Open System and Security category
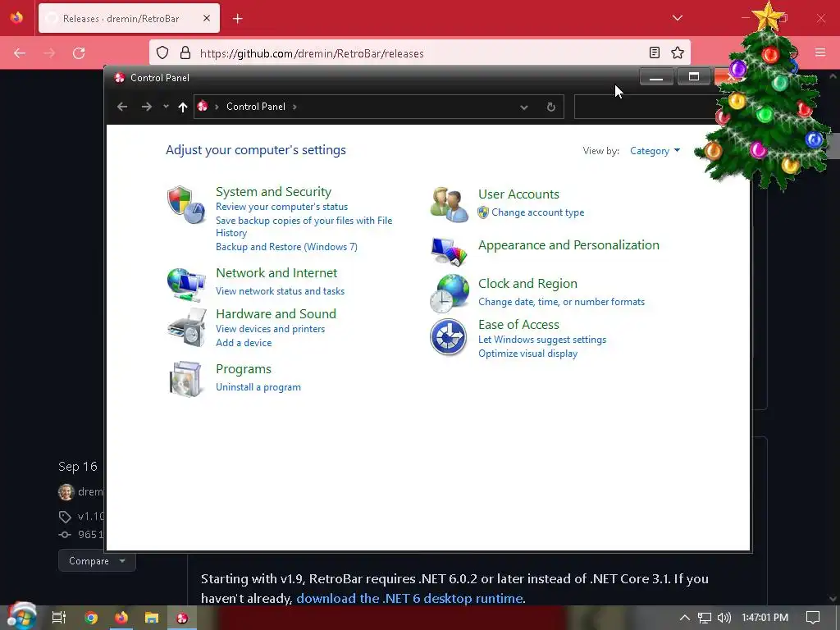 coord(273,192)
